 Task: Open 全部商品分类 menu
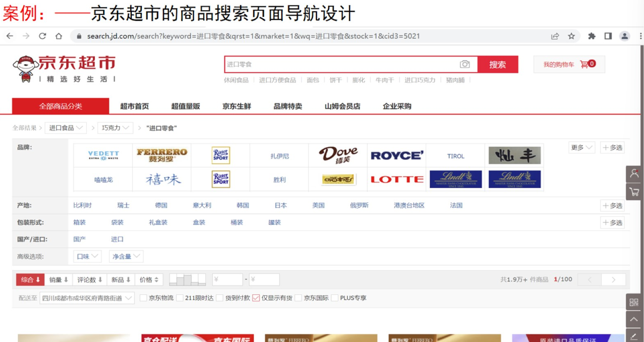pos(60,106)
